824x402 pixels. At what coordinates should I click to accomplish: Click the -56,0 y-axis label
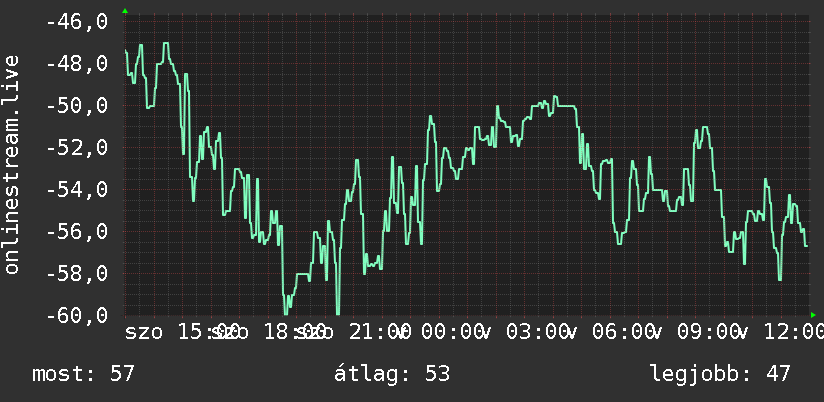click(x=77, y=231)
